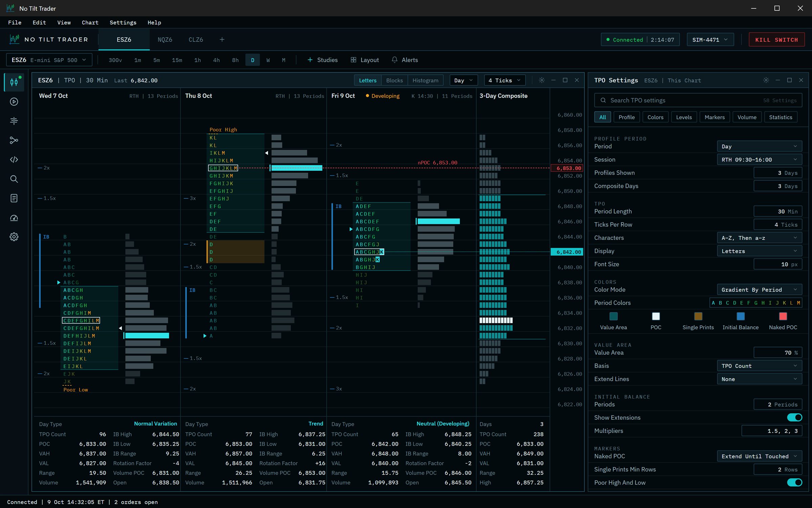The image size is (812, 508).
Task: Click the KILL SWITCH button
Action: coord(776,40)
